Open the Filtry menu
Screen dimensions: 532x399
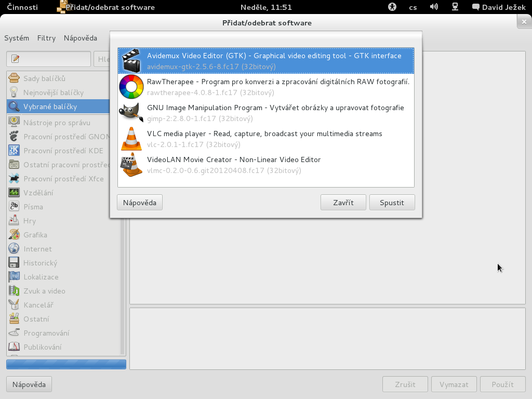(46, 38)
